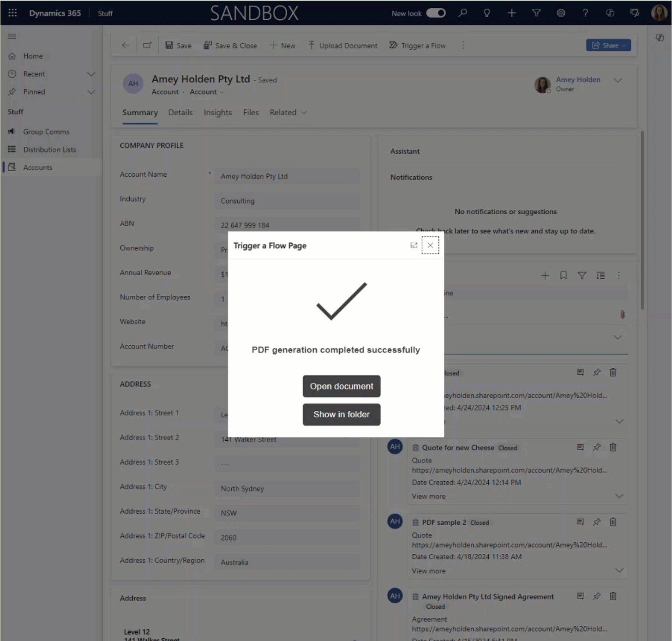This screenshot has height=641, width=672.
Task: Click Upload Document command
Action: pos(342,45)
